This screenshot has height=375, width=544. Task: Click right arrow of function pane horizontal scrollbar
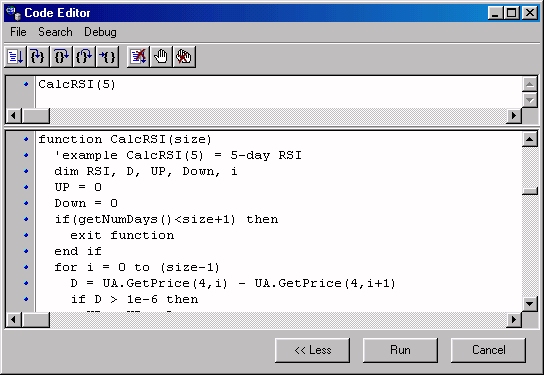[514, 319]
